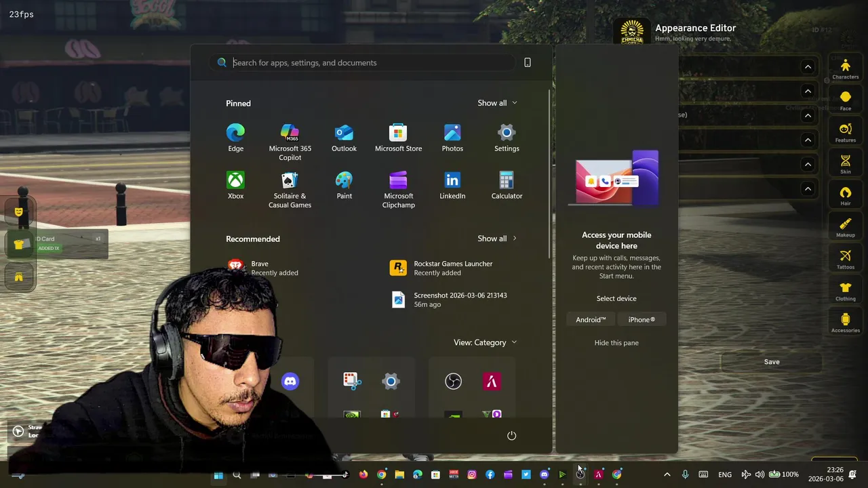Click the yellow mask icon in game HUD
868x488 pixels.
click(x=19, y=212)
